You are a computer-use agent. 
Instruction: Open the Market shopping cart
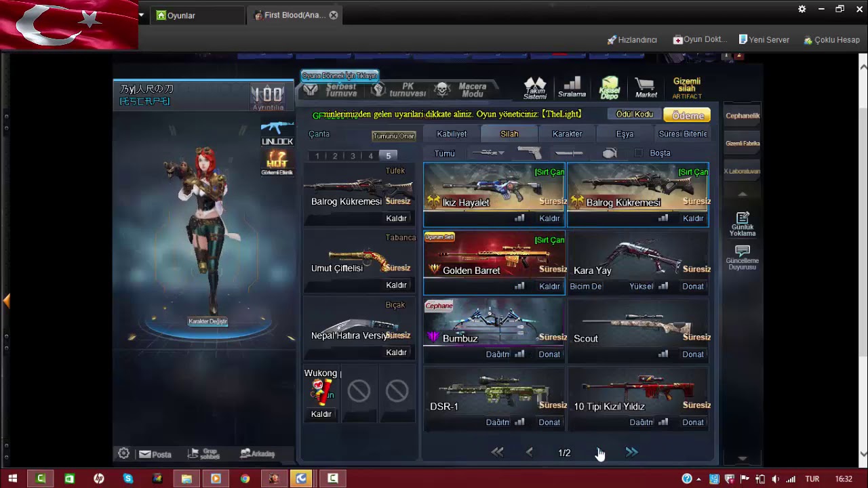pyautogui.click(x=646, y=87)
